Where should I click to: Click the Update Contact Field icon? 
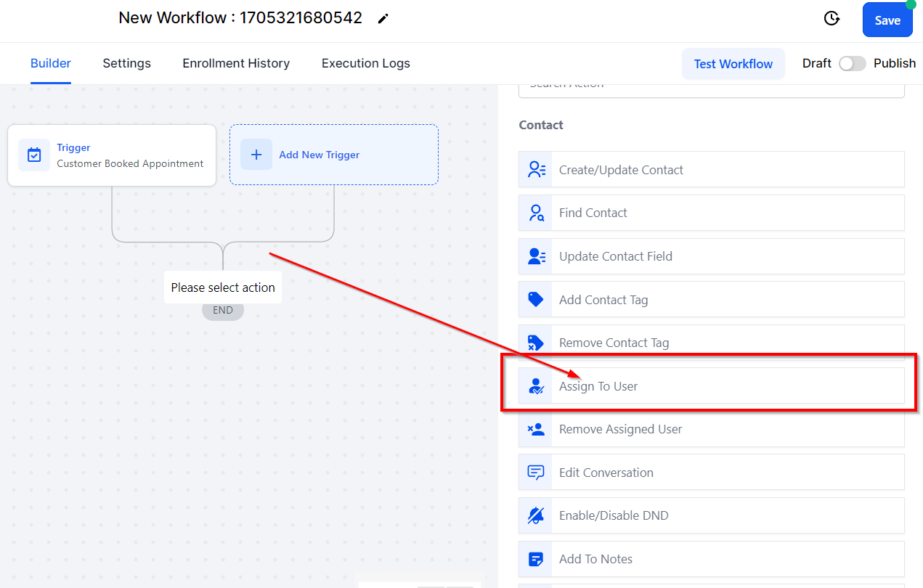click(536, 256)
